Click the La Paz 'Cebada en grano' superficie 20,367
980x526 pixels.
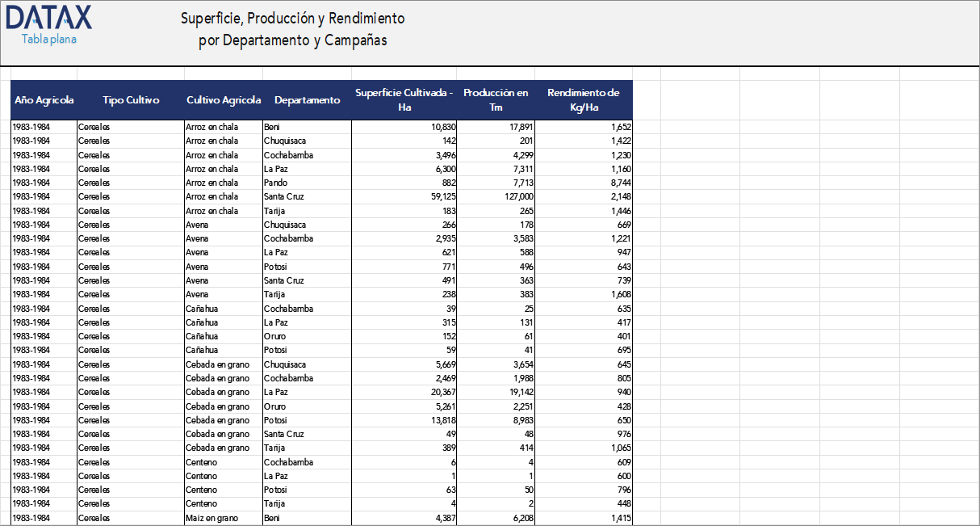441,392
